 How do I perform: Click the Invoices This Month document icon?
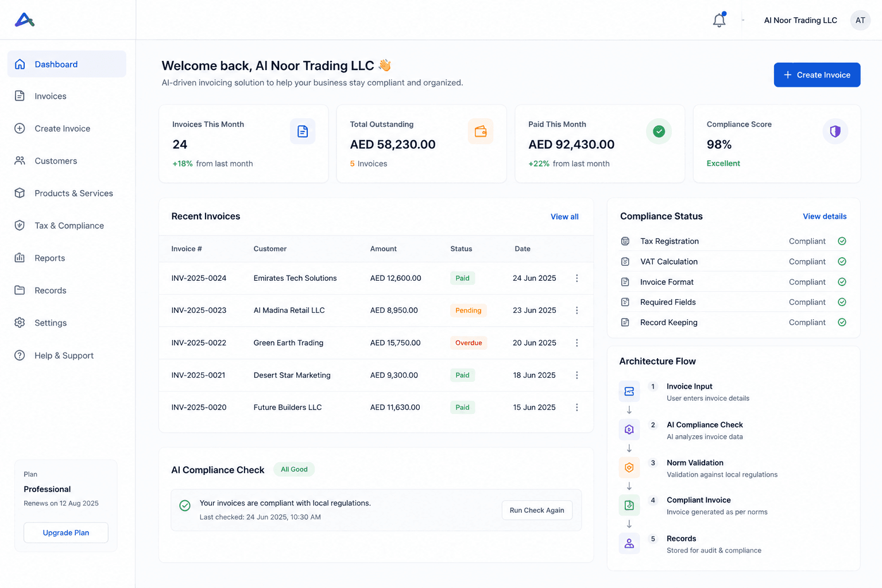point(303,131)
